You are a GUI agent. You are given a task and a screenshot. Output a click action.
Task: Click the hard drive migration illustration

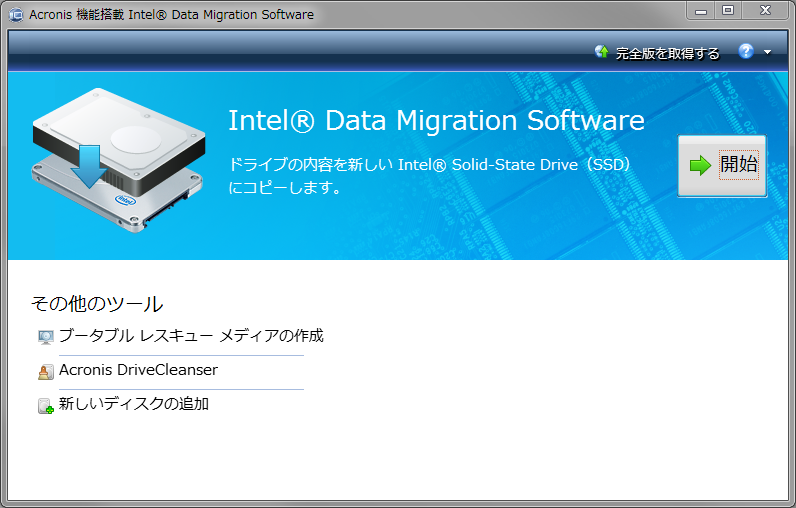[x=118, y=160]
